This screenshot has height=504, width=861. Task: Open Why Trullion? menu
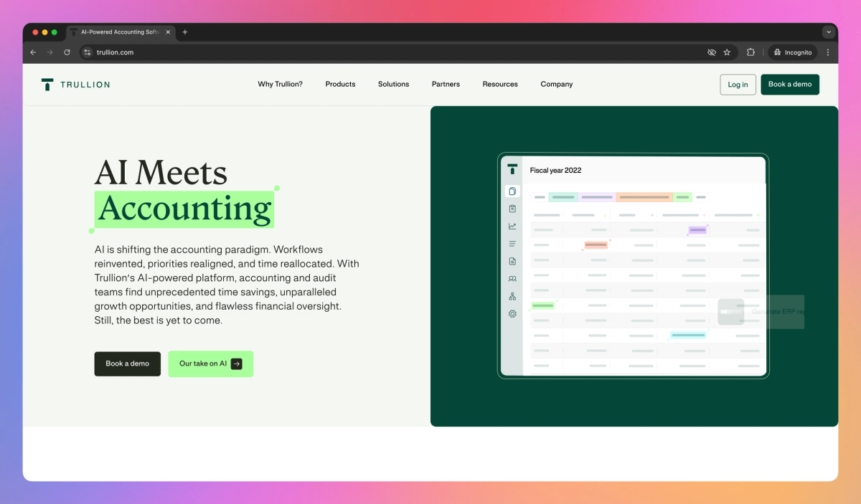(x=281, y=85)
